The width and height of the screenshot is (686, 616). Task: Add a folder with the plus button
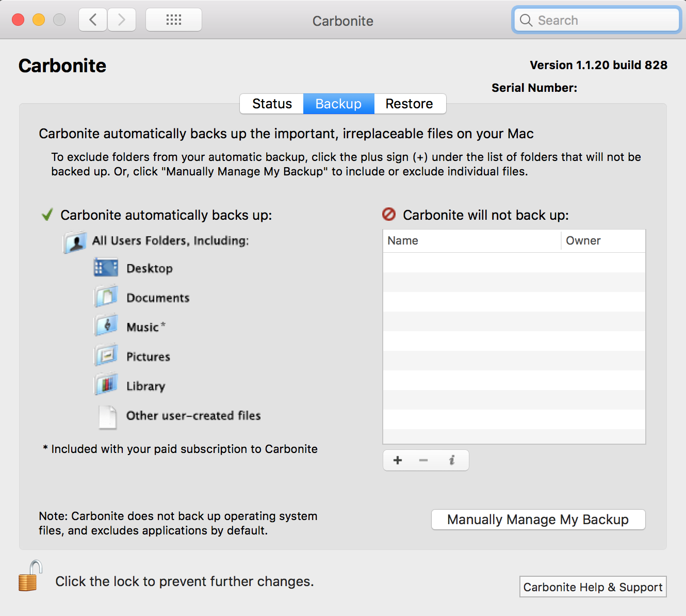pyautogui.click(x=398, y=460)
